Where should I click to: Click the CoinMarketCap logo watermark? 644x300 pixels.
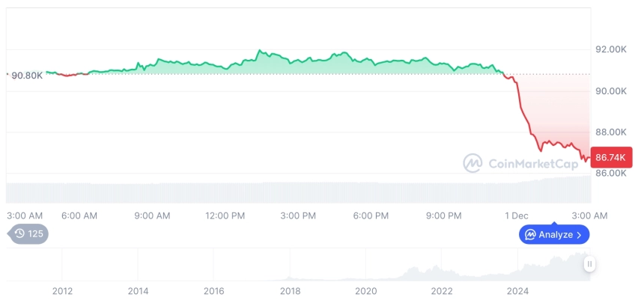tap(472, 162)
